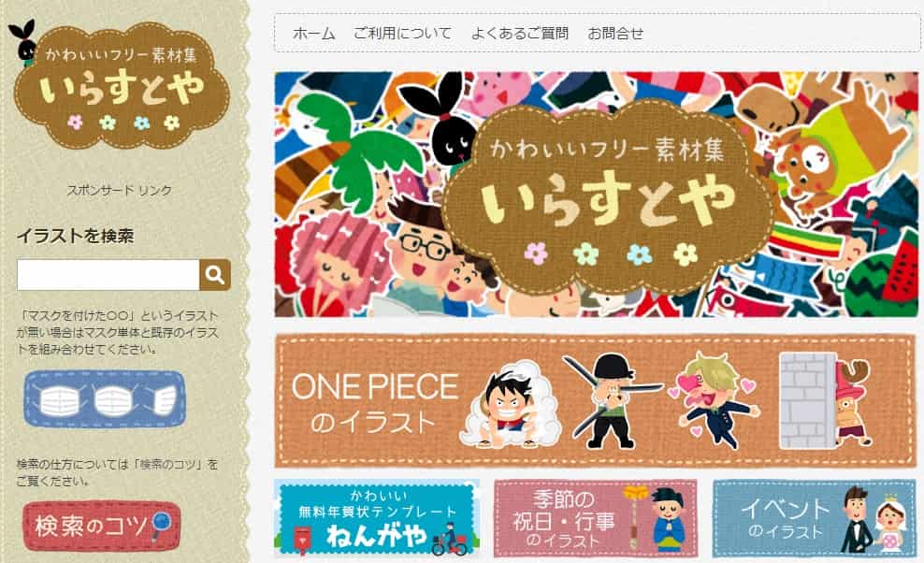Open the 季節の祝日・行事 illustrations banner
Image resolution: width=924 pixels, height=563 pixels.
pos(596,518)
